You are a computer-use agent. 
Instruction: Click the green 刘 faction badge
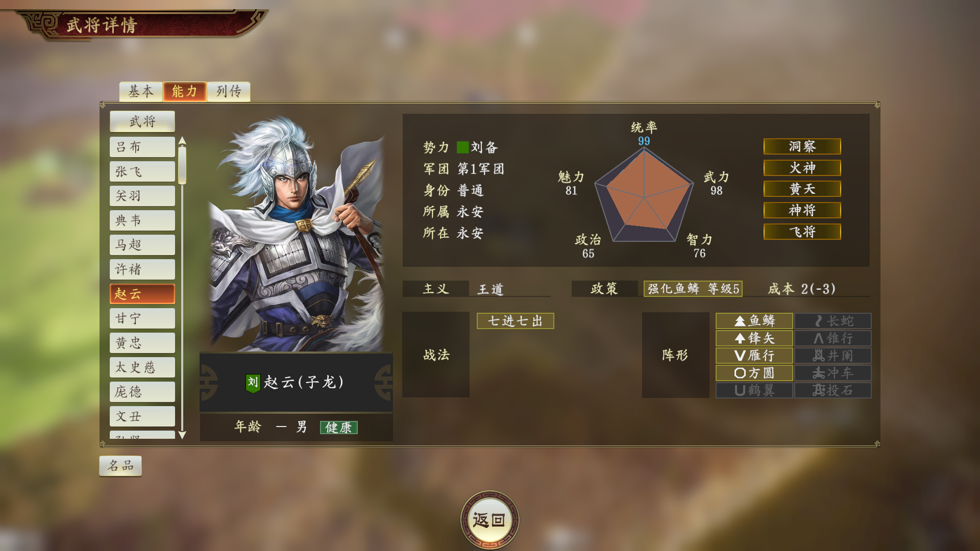253,383
